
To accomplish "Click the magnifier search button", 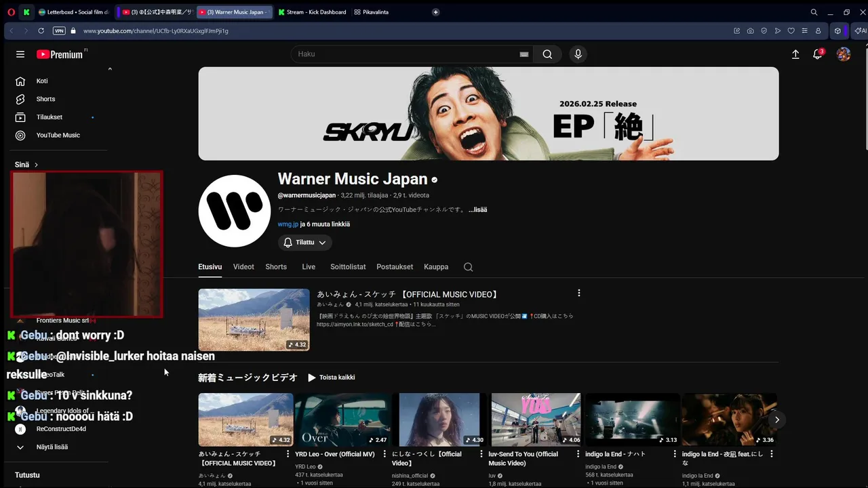I will (x=547, y=54).
